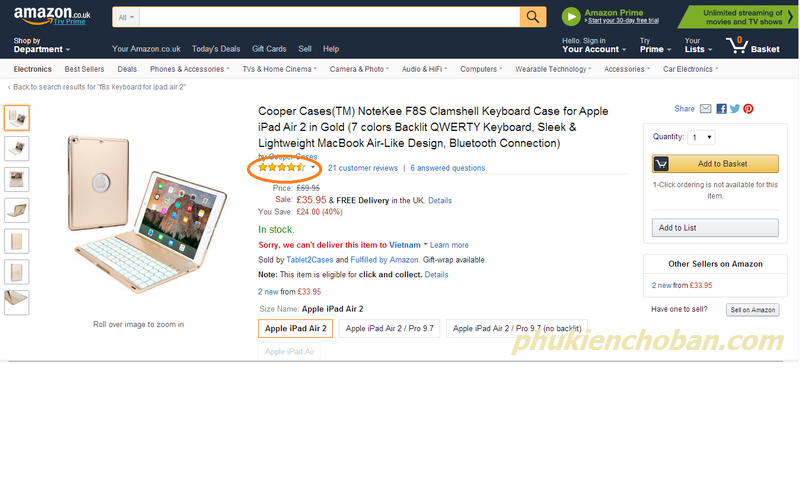Pick the Pro 9.7 (no backlit) size option
Viewport: 800px width, 500px height.
pos(517,329)
